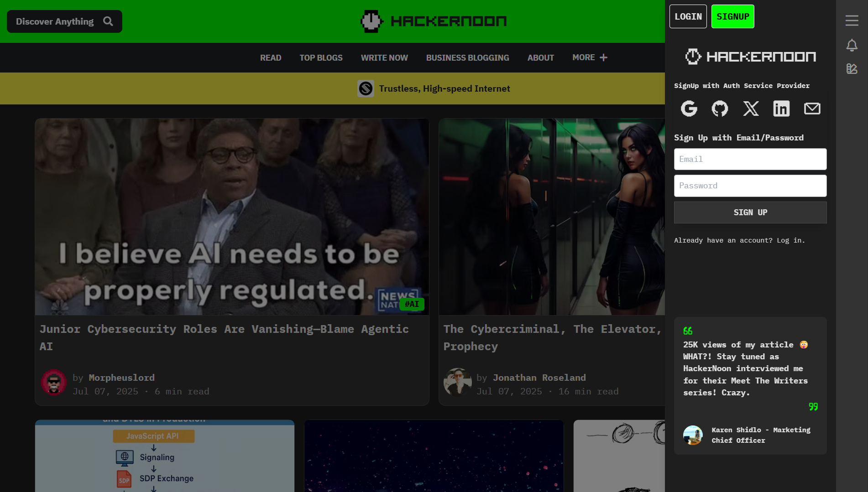Viewport: 868px width, 492px height.
Task: Submit the form with SIGN UP button
Action: [x=750, y=212]
